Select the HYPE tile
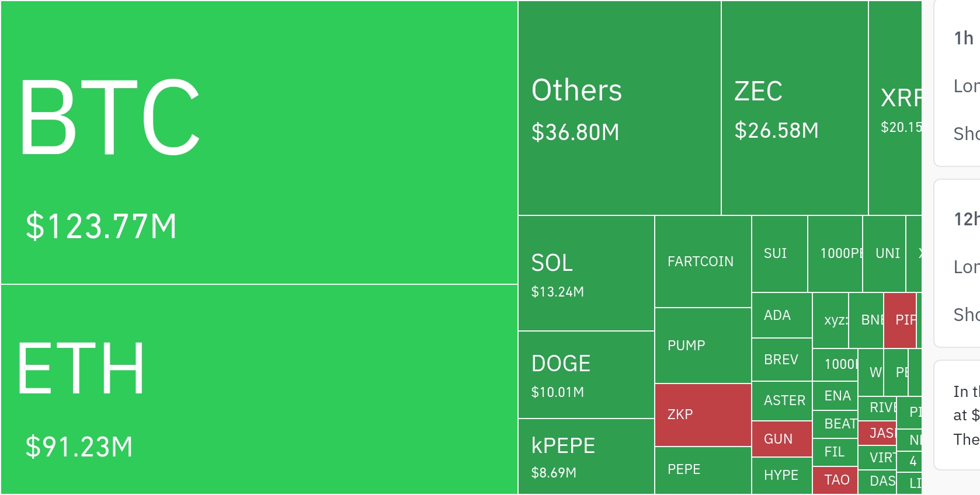 (x=781, y=475)
